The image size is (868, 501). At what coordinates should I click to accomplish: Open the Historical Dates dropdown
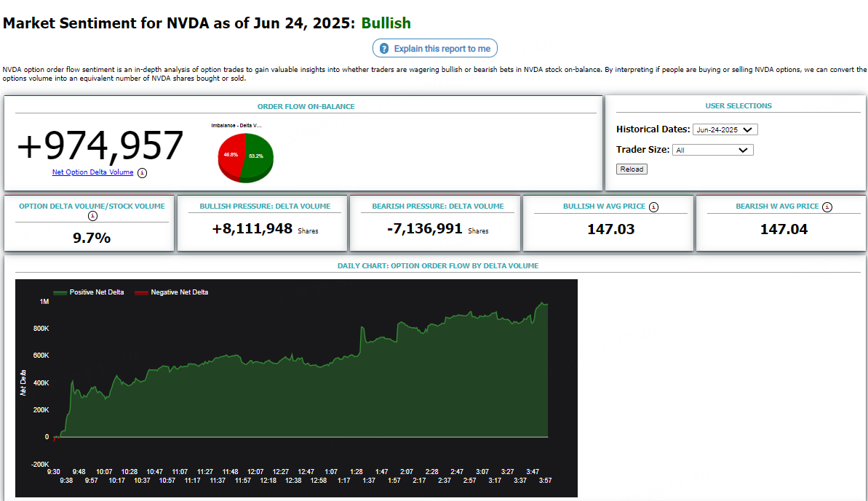(x=725, y=129)
